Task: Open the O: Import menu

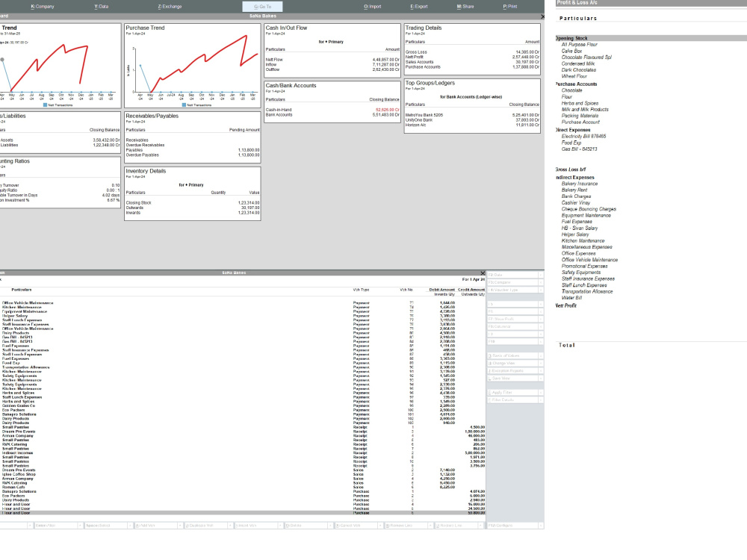Action: click(372, 7)
